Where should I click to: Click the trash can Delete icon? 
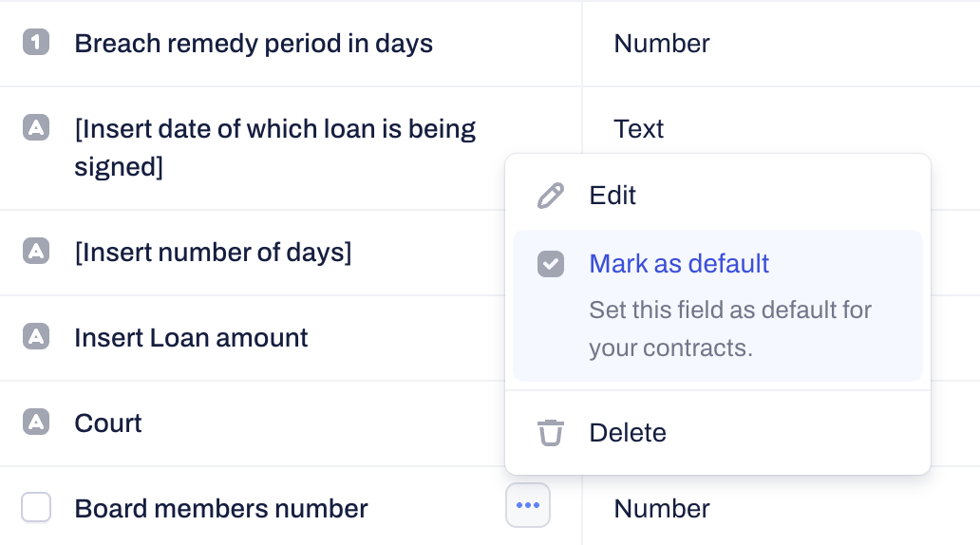(x=551, y=433)
